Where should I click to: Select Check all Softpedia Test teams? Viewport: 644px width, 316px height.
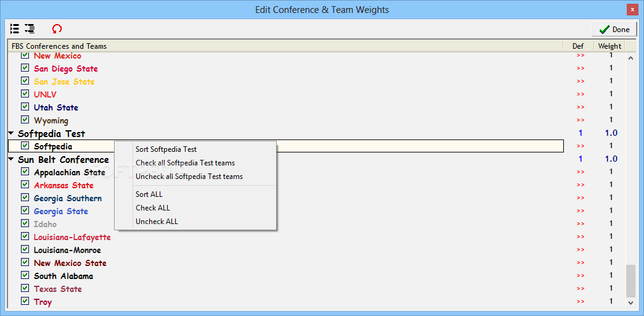(x=185, y=163)
